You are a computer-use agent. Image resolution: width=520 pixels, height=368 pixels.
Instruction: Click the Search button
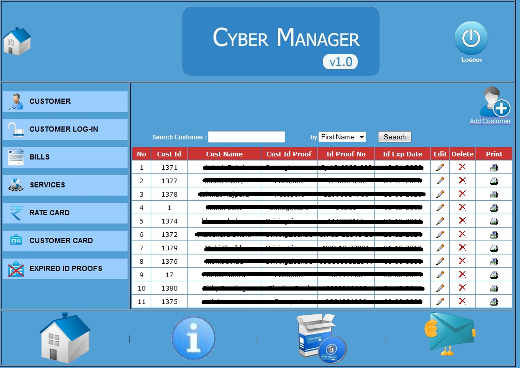tap(395, 137)
